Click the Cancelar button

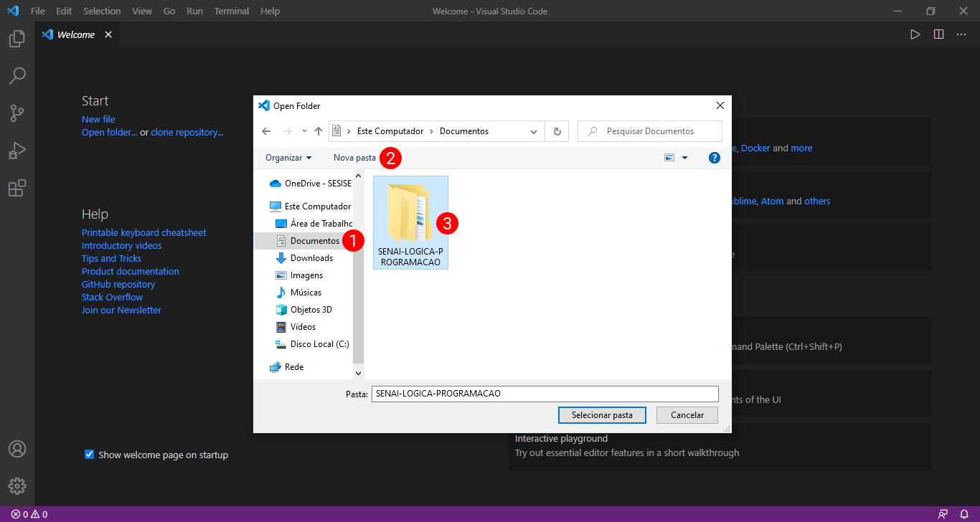[687, 415]
